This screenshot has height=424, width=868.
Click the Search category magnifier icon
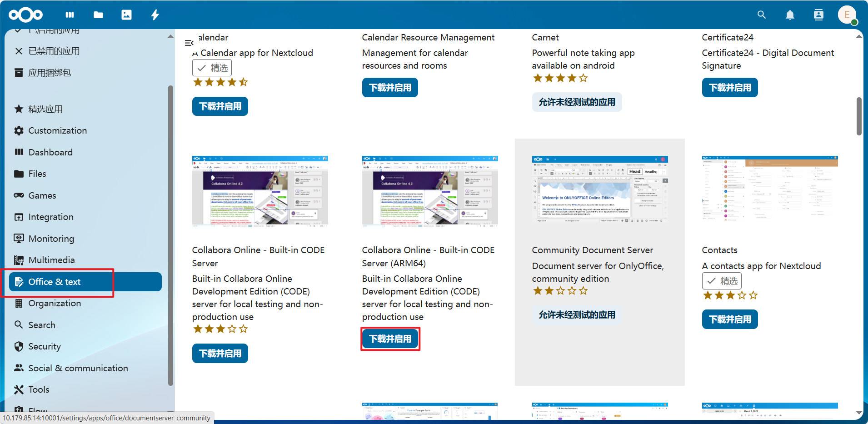(19, 325)
